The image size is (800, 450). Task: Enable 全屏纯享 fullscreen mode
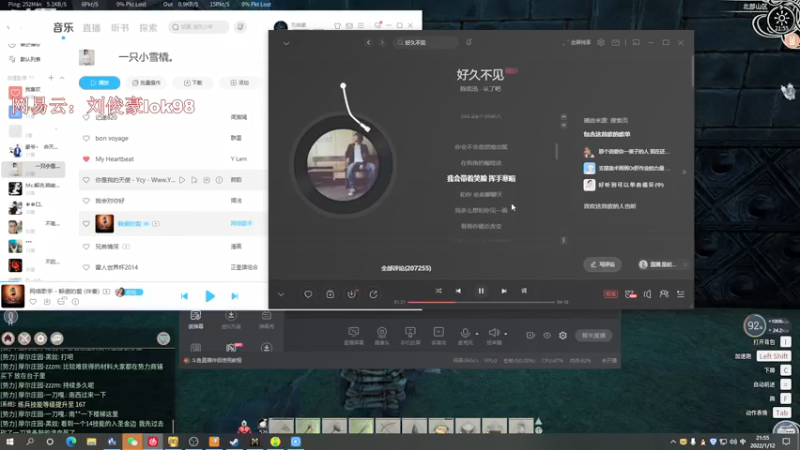pyautogui.click(x=578, y=42)
